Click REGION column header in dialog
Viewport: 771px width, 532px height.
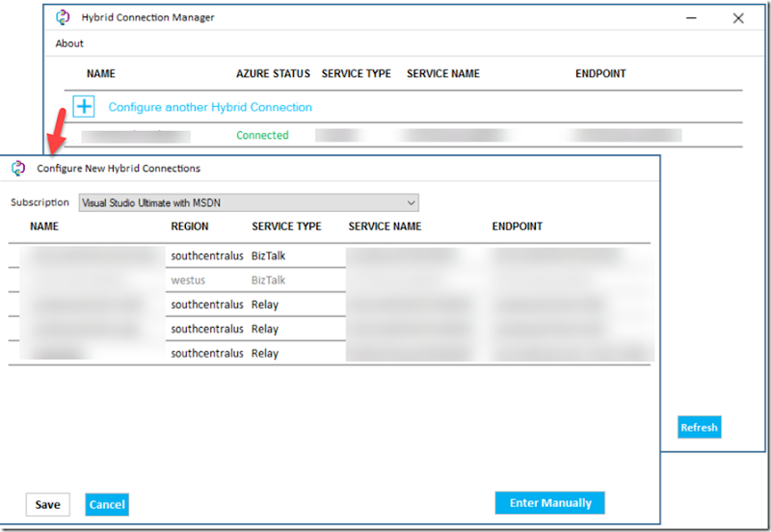189,226
